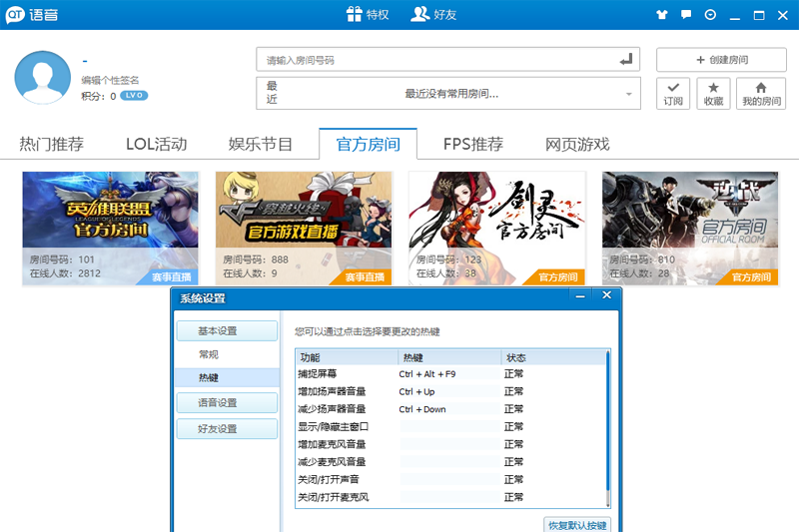Close the 系统设置 dialog
This screenshot has height=532, width=799.
click(x=606, y=295)
